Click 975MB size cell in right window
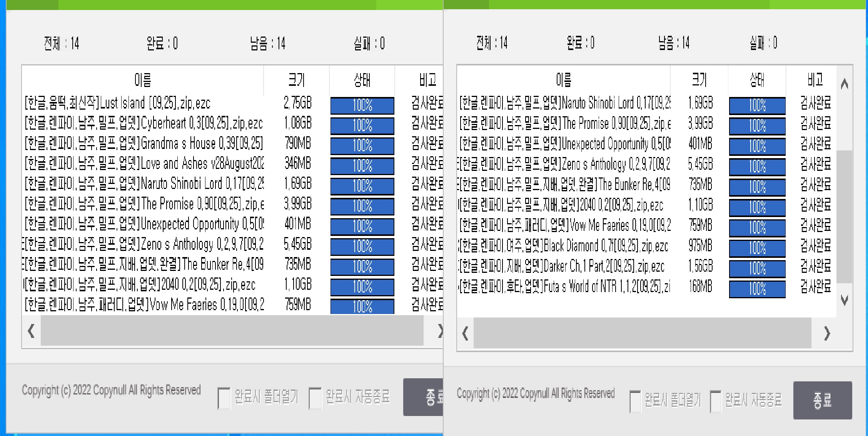 click(x=700, y=246)
